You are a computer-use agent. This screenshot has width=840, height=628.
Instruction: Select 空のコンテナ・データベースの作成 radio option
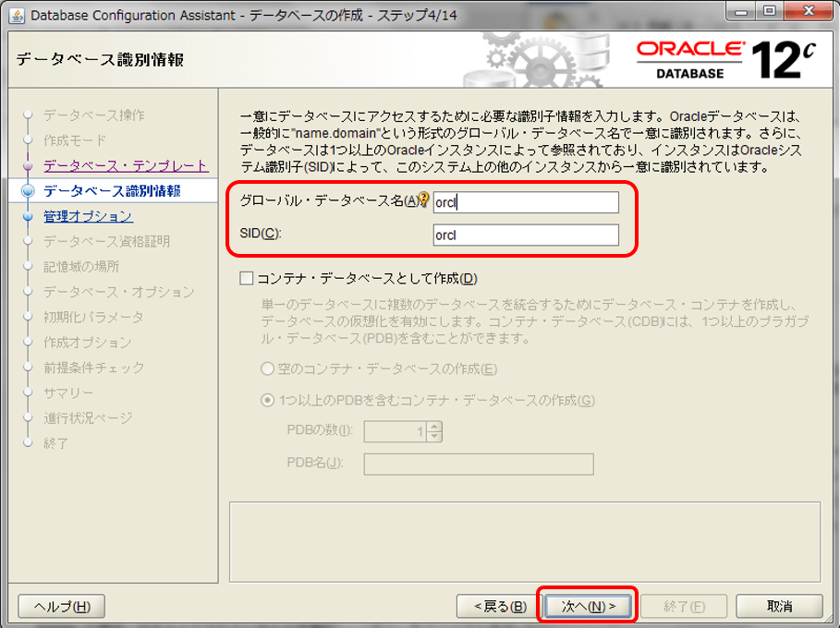pyautogui.click(x=267, y=368)
